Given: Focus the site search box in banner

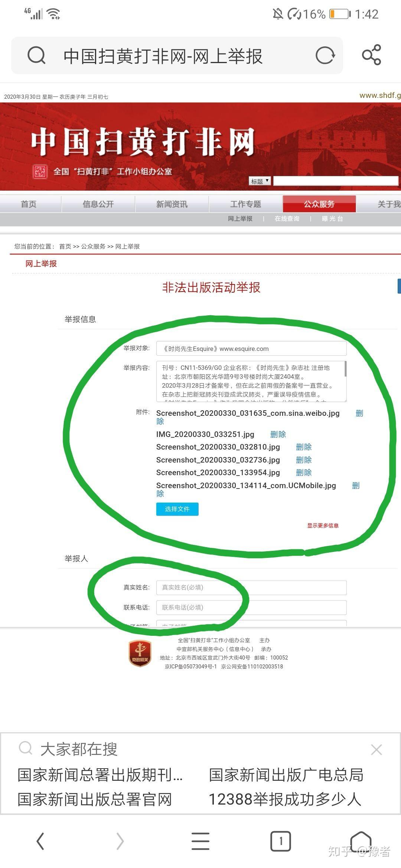Looking at the screenshot, I should (336, 181).
